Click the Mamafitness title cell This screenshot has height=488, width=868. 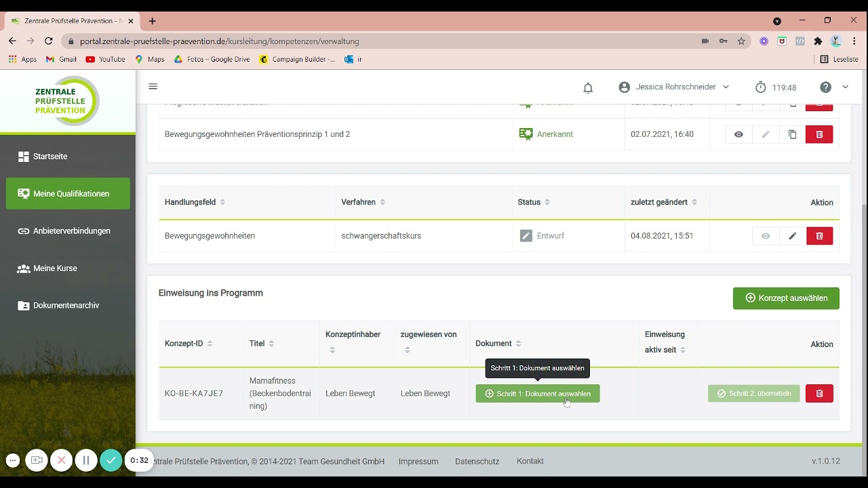(x=281, y=394)
